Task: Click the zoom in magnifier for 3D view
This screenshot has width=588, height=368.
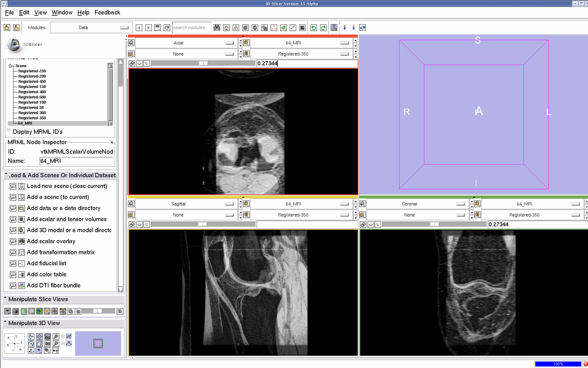Action: (x=56, y=336)
